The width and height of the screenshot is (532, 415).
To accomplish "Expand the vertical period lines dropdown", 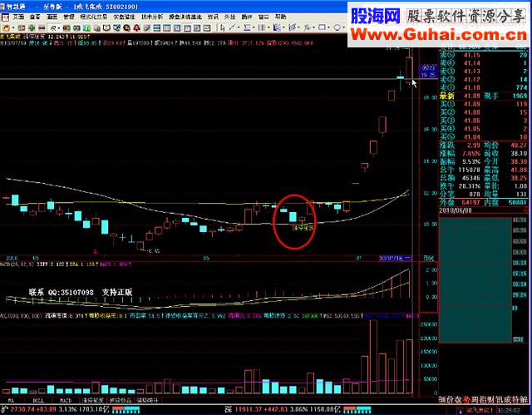I will 268,27.
